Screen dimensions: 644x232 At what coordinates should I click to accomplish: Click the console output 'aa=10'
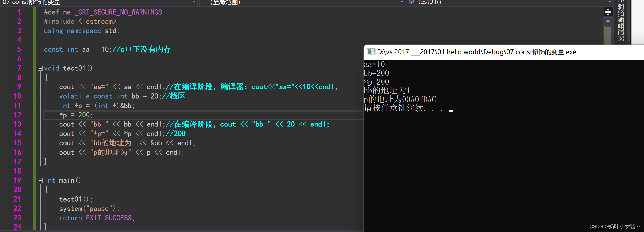[x=374, y=64]
